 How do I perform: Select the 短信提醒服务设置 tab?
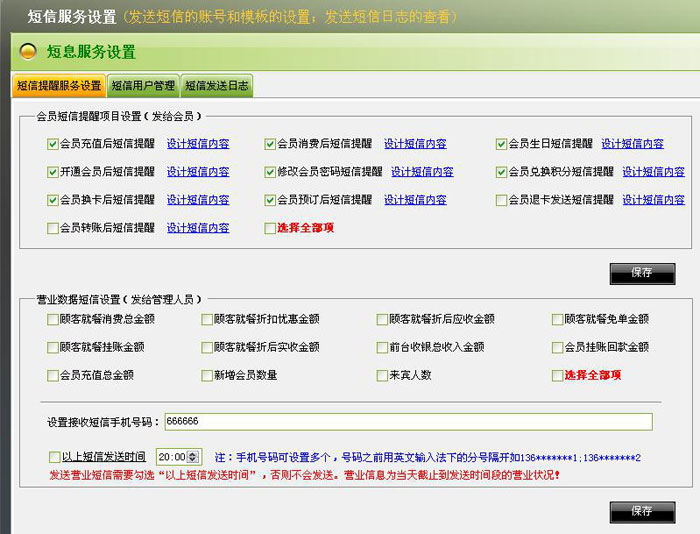(59, 86)
